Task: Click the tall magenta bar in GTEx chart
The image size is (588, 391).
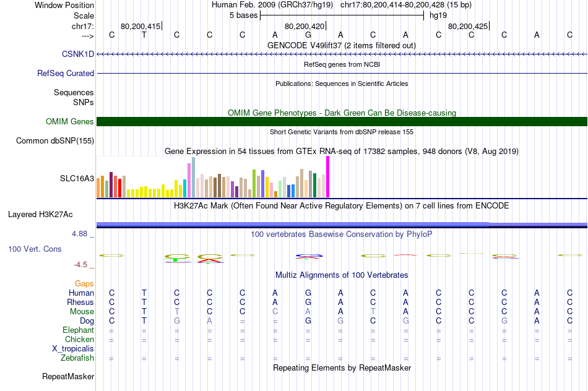Action: pos(328,176)
